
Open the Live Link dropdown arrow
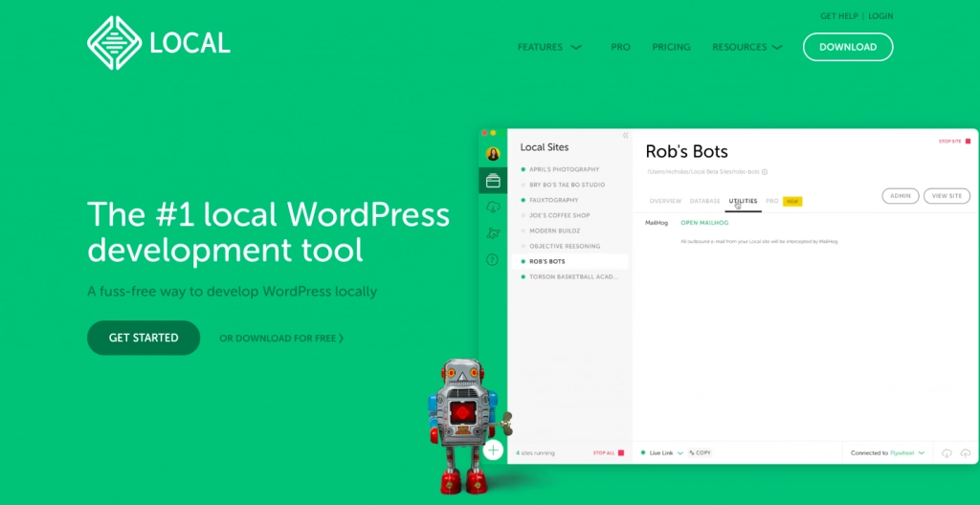680,453
